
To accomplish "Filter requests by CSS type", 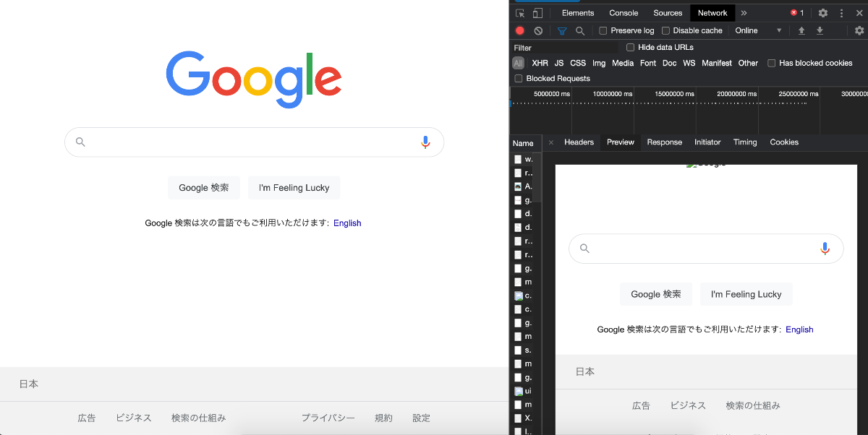I will coord(578,63).
